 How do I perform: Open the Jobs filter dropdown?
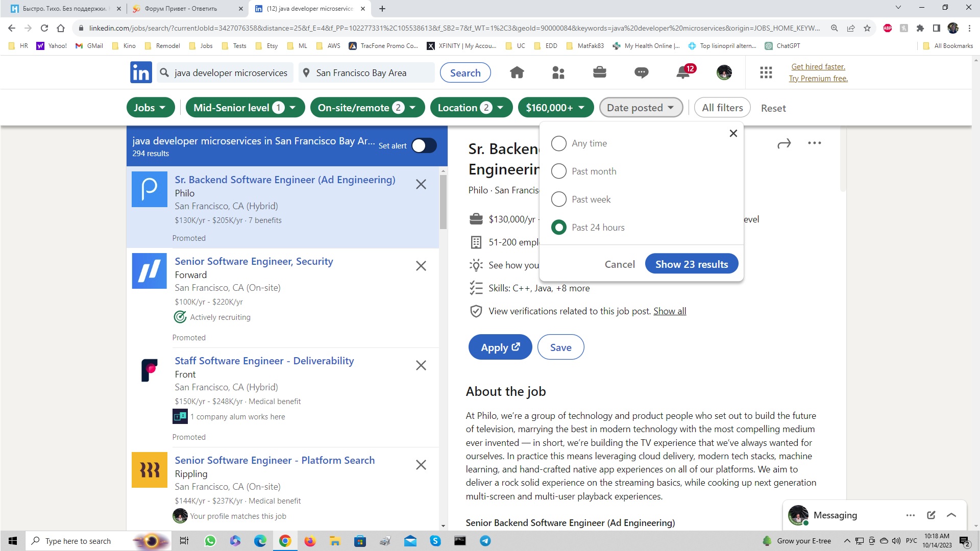pos(151,108)
